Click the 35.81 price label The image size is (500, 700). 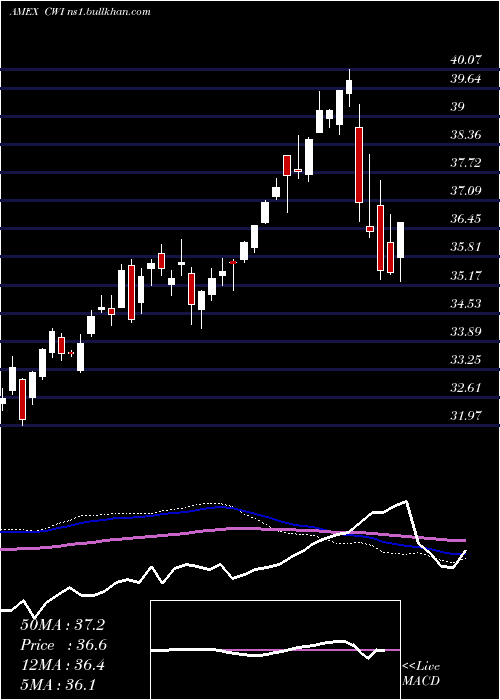tap(466, 247)
